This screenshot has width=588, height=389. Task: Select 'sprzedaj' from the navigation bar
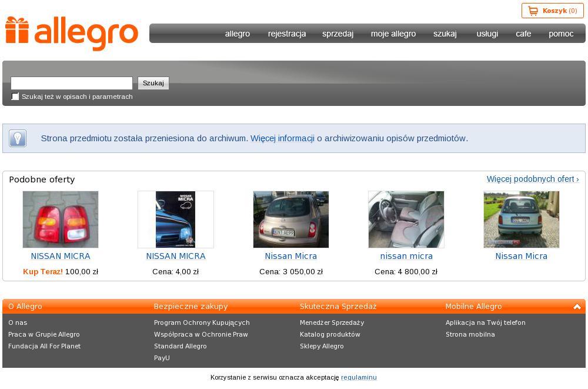338,34
